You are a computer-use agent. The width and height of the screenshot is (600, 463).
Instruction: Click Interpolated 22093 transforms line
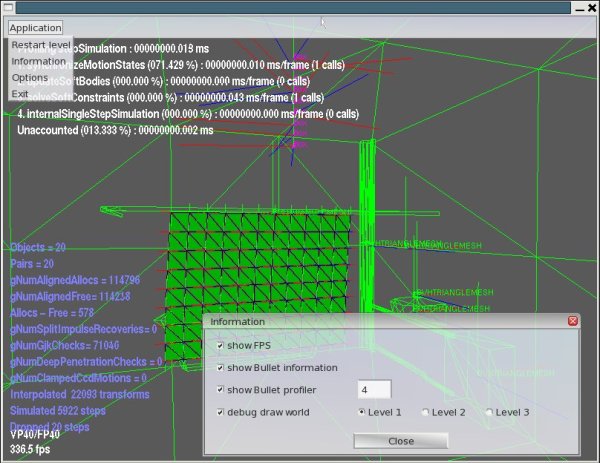80,395
